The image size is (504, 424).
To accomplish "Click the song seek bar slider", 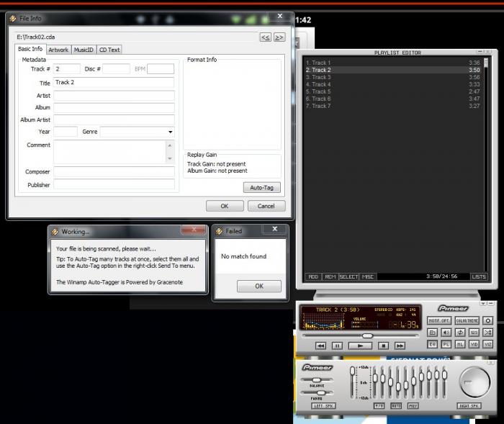I will coord(367,335).
